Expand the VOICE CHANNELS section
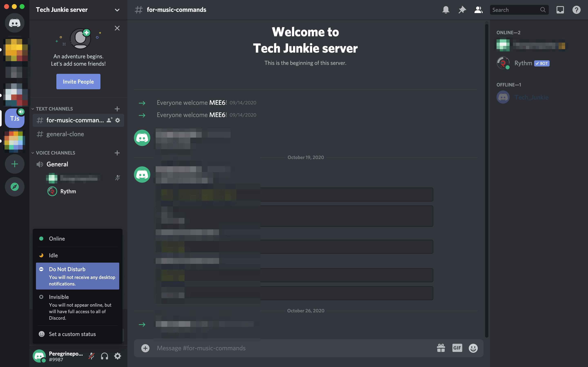This screenshot has width=588, height=367. click(x=55, y=153)
